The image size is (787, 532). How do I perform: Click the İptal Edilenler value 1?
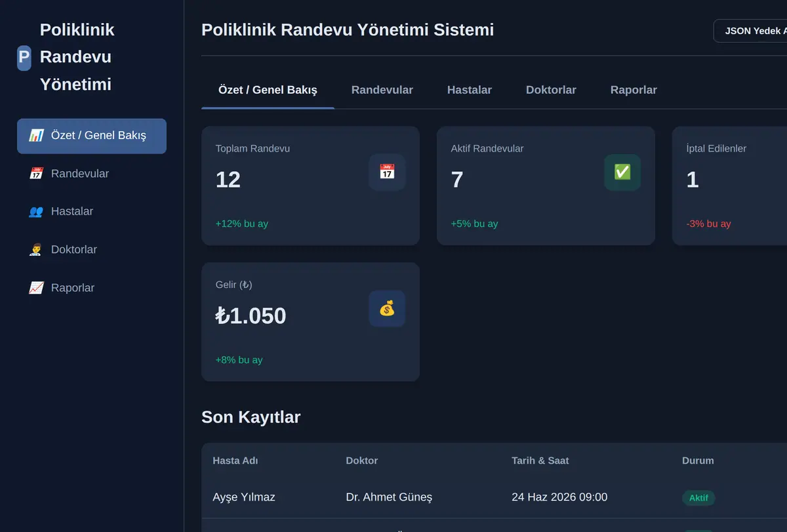pos(693,180)
